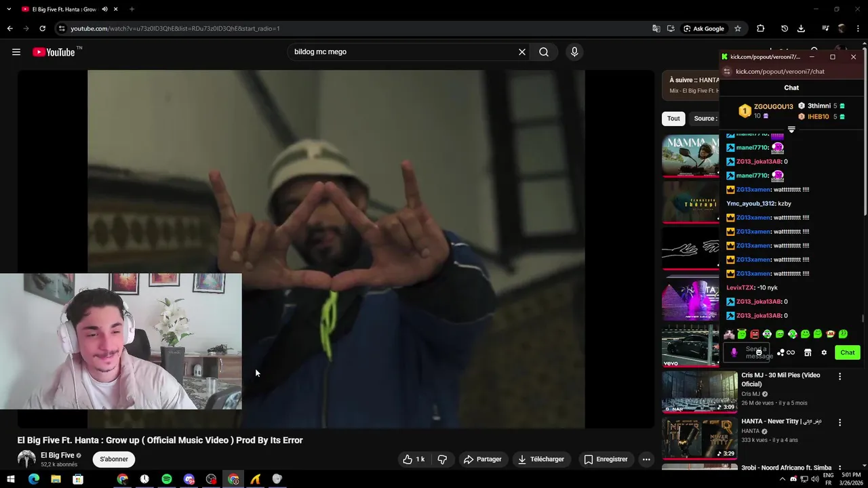Share the video via Partager
This screenshot has width=868, height=488.
pos(482,460)
